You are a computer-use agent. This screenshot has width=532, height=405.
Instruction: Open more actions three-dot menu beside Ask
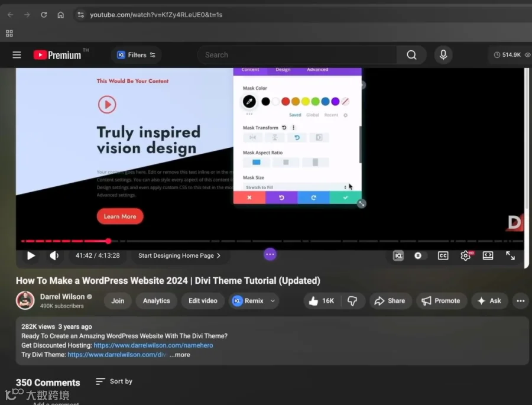click(520, 301)
